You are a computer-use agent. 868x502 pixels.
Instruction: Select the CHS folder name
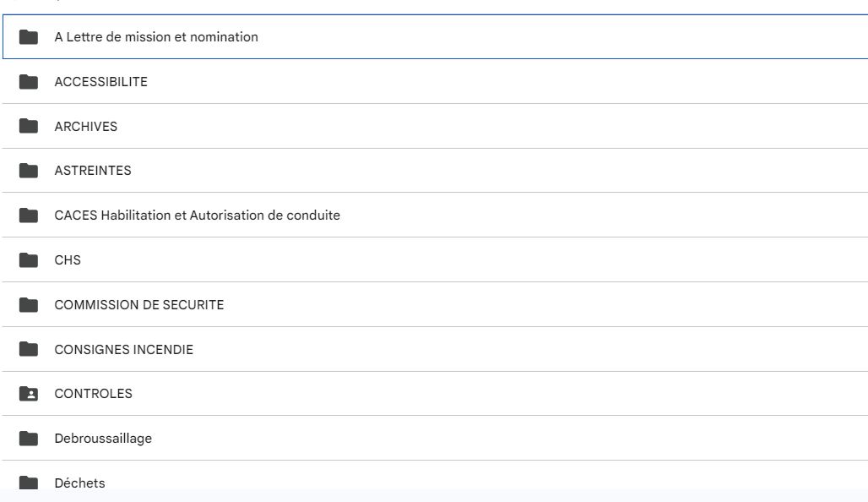68,259
